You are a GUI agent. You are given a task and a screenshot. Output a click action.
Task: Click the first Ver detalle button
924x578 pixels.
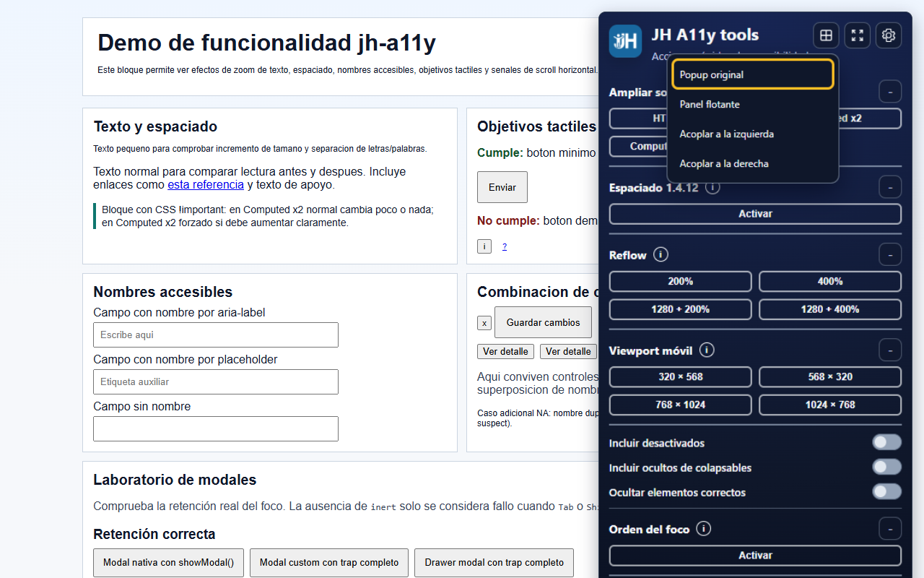click(505, 352)
